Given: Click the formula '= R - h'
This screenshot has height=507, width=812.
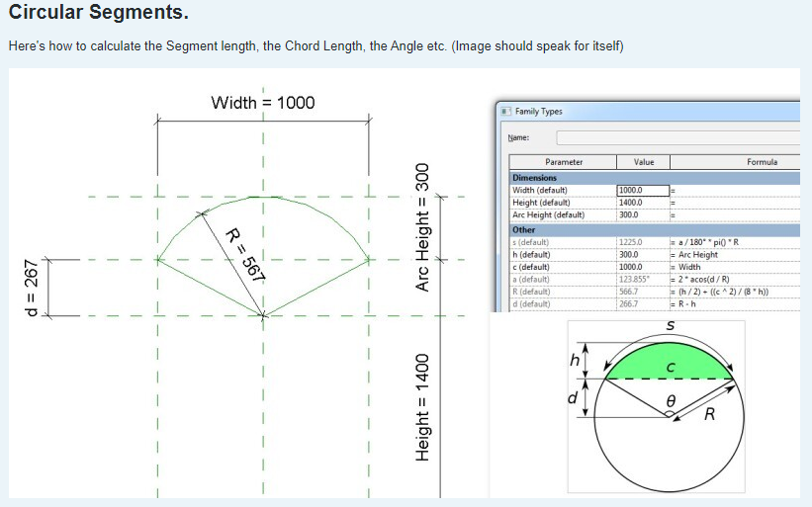Looking at the screenshot, I should pyautogui.click(x=683, y=304).
